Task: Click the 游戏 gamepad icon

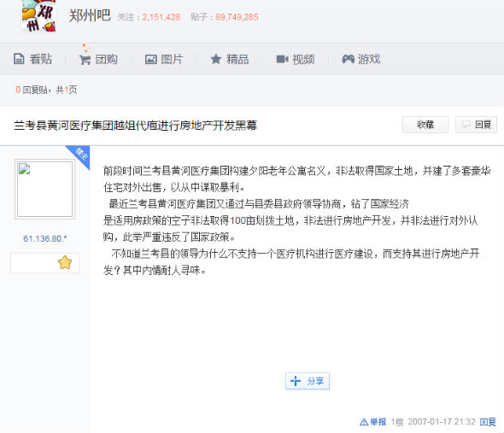Action: pos(349,59)
